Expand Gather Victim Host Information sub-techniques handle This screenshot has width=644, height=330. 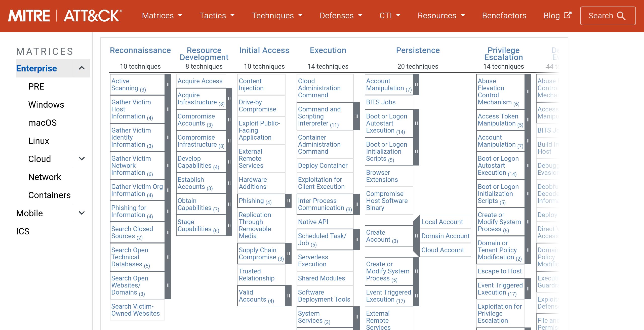click(x=168, y=109)
